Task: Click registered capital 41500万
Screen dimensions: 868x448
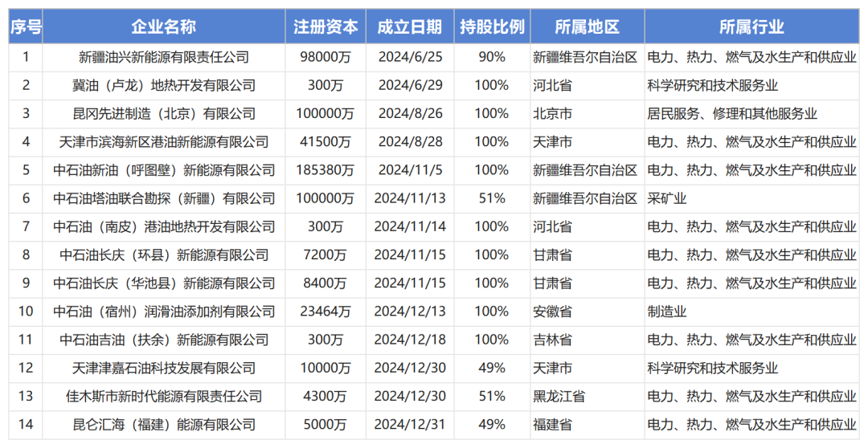Action: 325,142
